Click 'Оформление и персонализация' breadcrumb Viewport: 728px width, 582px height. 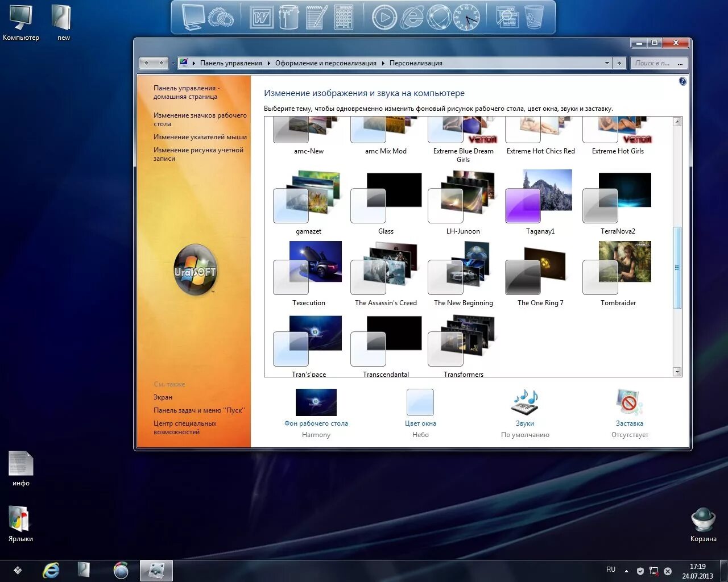(326, 63)
